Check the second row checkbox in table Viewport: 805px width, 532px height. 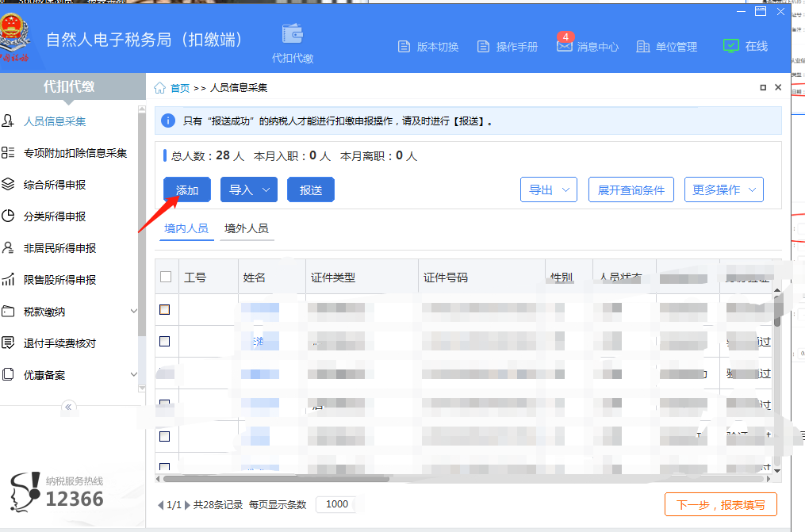pyautogui.click(x=165, y=342)
